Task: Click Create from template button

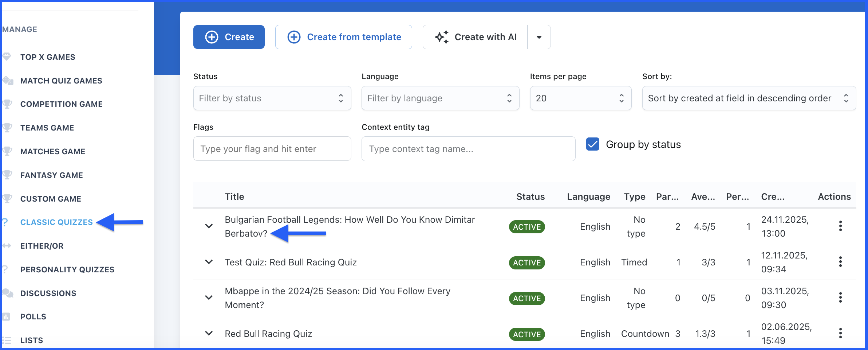Action: [344, 37]
